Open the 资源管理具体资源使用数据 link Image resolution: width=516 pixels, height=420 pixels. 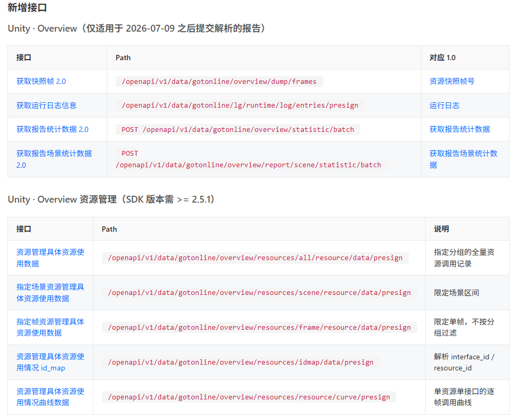tap(50, 257)
